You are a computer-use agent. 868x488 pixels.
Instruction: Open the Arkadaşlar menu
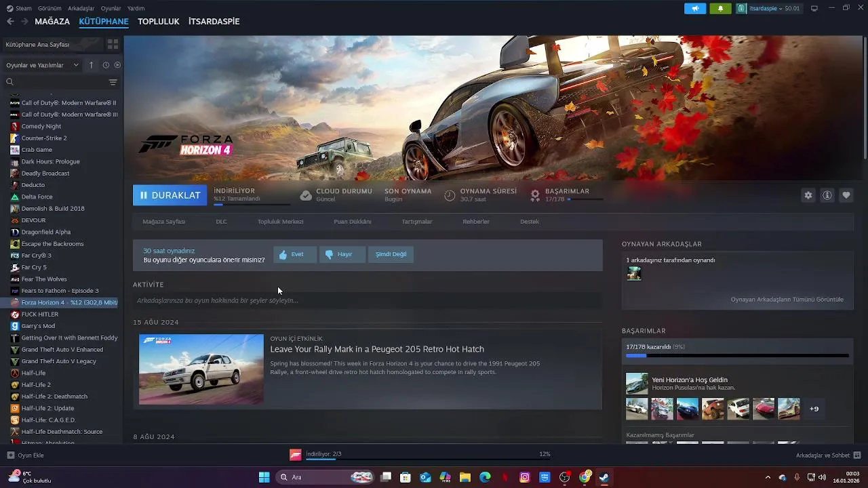click(81, 8)
